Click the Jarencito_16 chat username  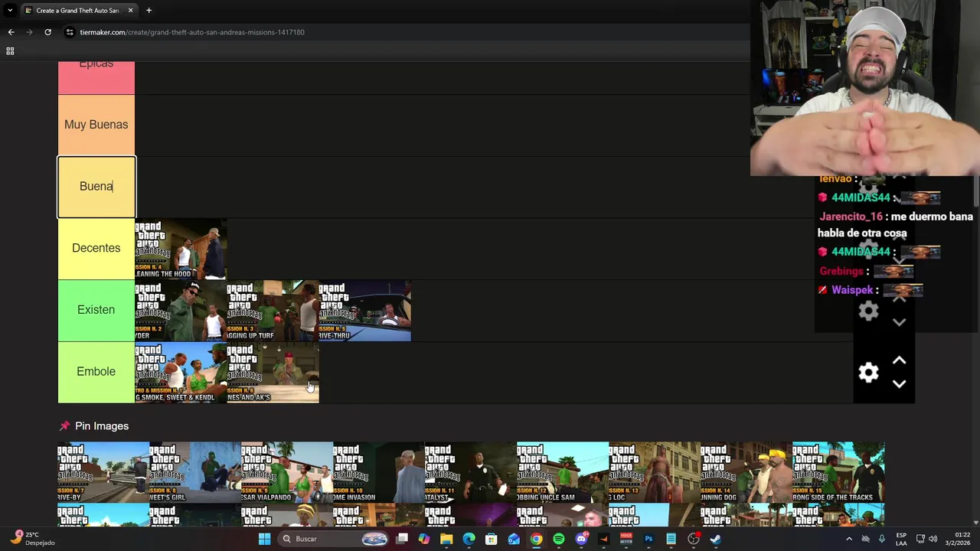point(851,217)
